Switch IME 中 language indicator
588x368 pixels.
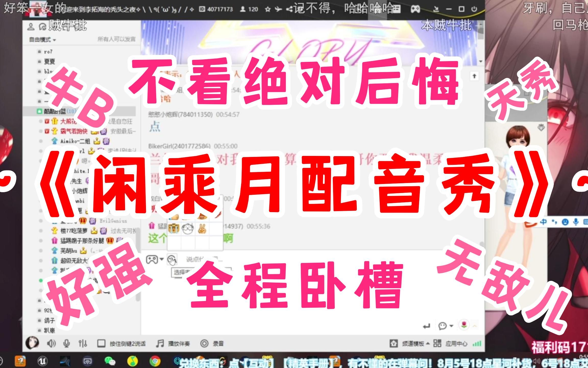point(543,222)
